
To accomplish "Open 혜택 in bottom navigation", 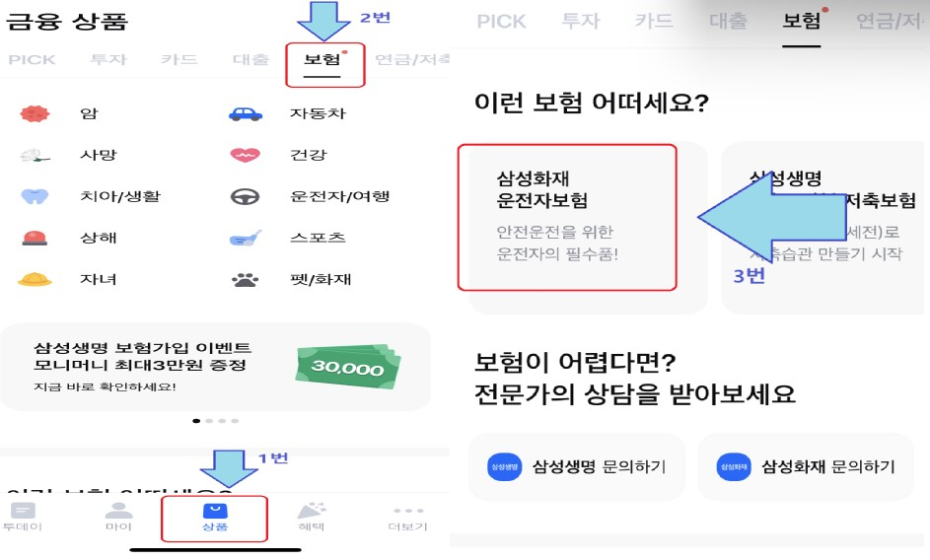I will coord(312,517).
